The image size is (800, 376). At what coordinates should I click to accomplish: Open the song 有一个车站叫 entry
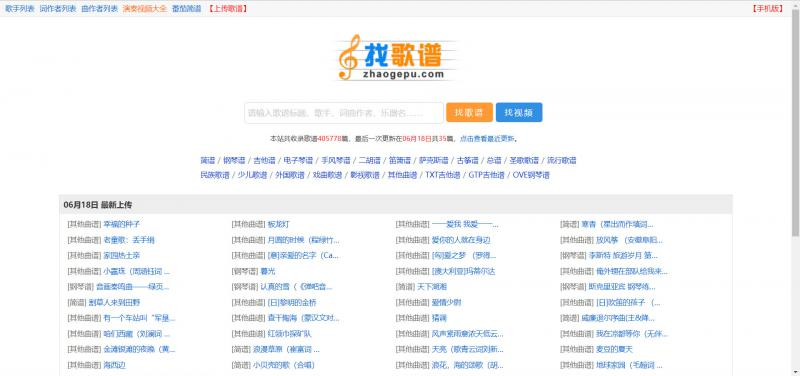click(x=139, y=318)
